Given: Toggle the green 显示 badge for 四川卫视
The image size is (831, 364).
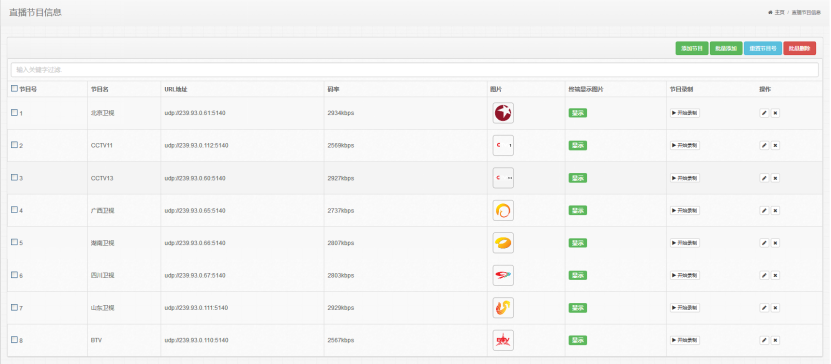Looking at the screenshot, I should (x=578, y=275).
